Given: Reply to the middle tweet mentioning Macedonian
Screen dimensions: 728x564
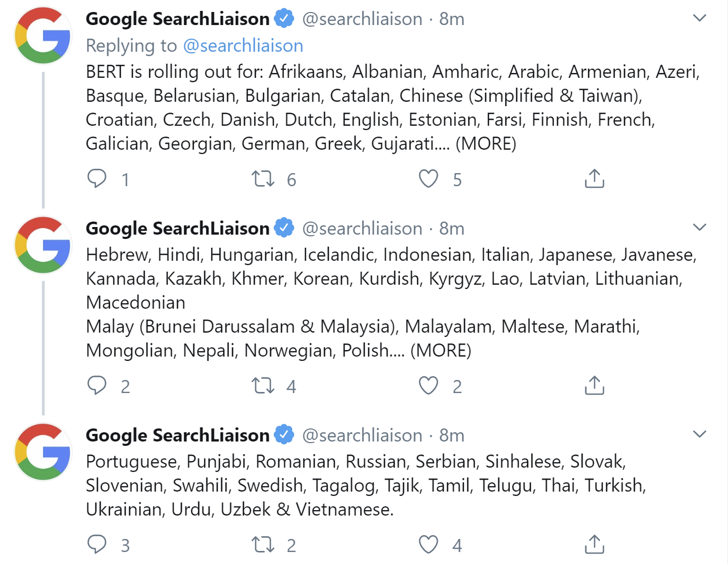Looking at the screenshot, I should click(x=98, y=386).
